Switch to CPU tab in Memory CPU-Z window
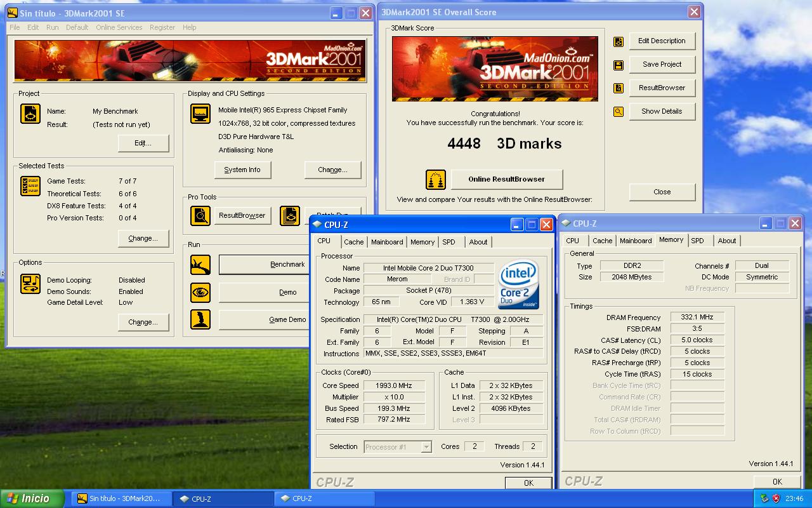Screen dimensions: 812x508 572,241
